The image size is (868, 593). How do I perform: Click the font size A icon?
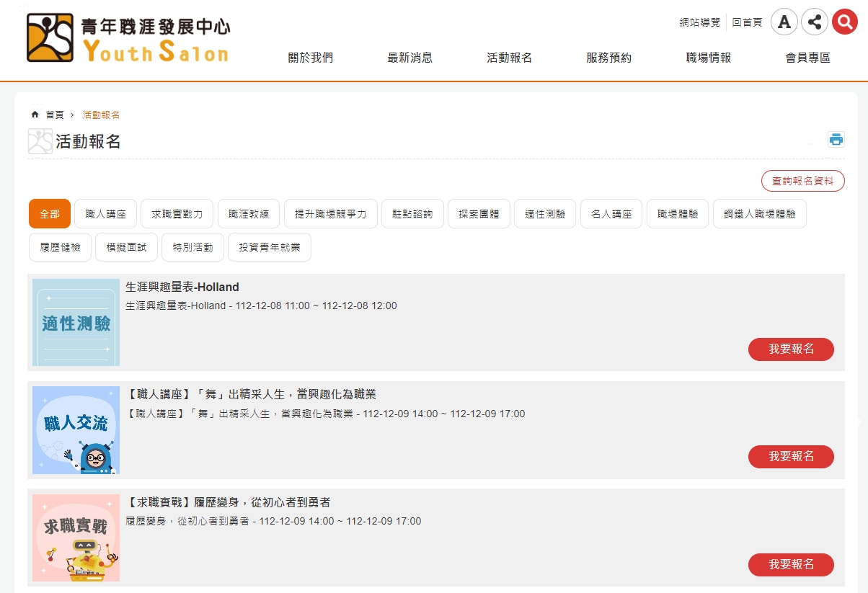click(784, 22)
